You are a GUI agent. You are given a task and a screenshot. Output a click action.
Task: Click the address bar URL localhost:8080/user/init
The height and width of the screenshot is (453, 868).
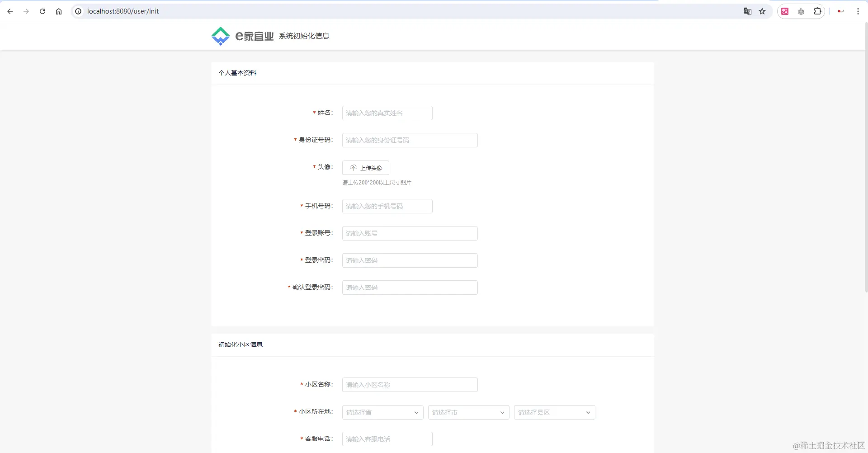pyautogui.click(x=123, y=11)
